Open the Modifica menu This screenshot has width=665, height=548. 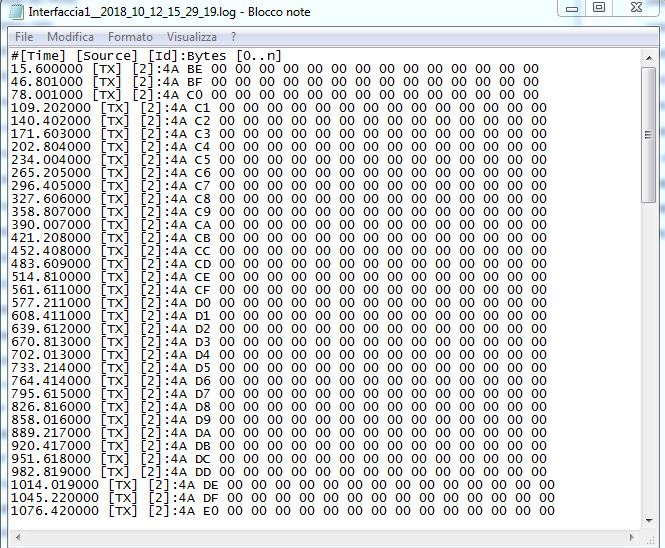coord(70,36)
